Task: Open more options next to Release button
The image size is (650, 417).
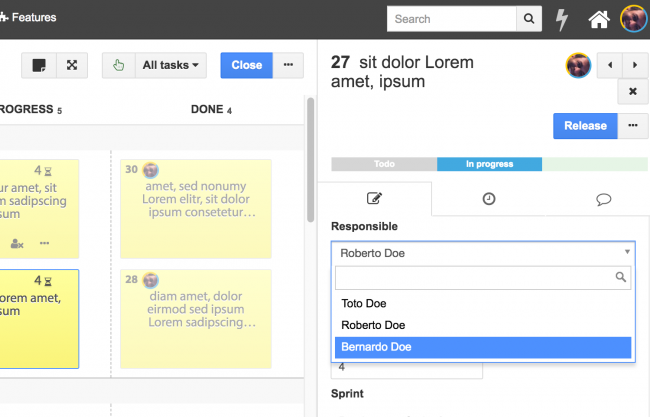Action: (632, 126)
